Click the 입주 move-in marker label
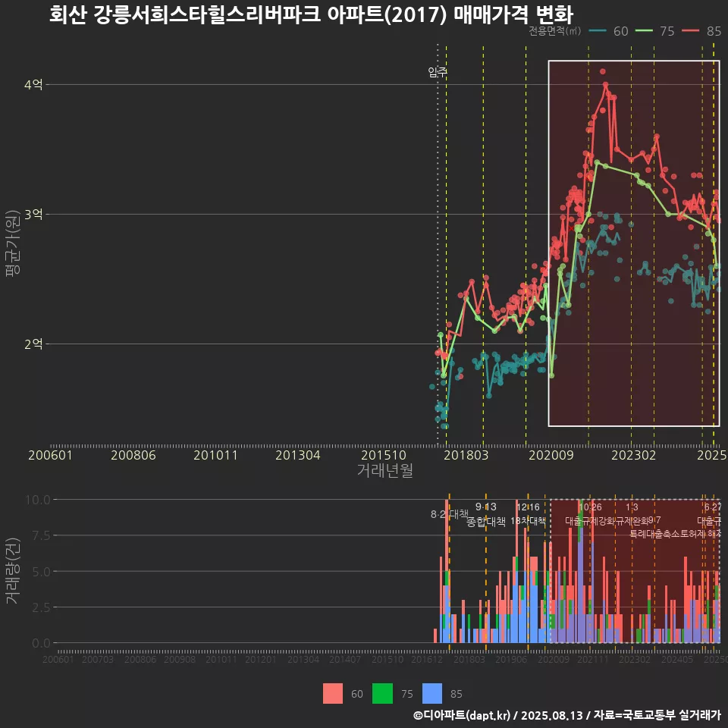This screenshot has height=728, width=728. coord(438,72)
